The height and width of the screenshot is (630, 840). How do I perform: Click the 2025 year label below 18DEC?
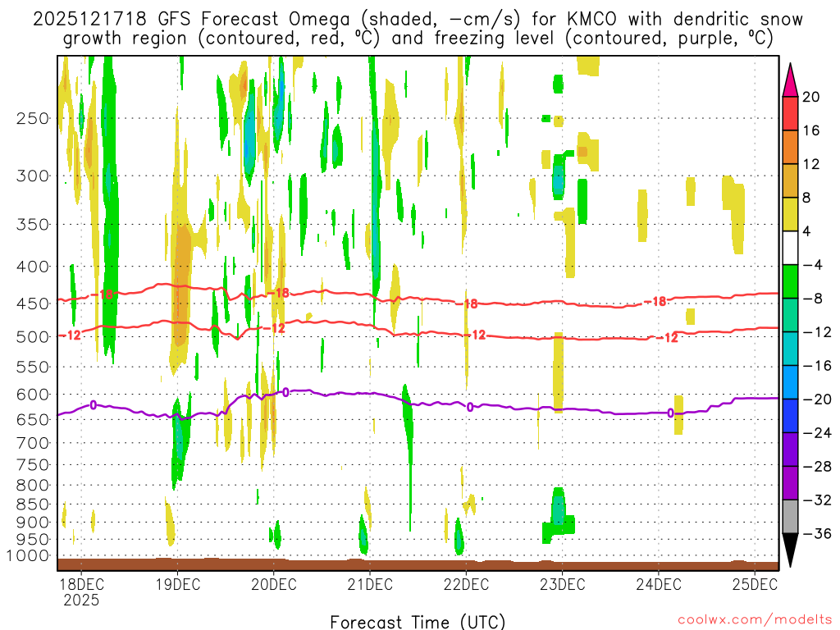[x=81, y=600]
